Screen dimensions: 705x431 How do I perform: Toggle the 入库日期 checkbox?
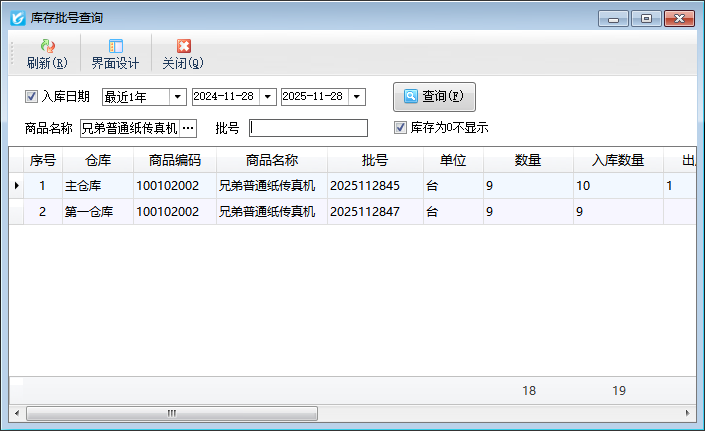[31, 97]
